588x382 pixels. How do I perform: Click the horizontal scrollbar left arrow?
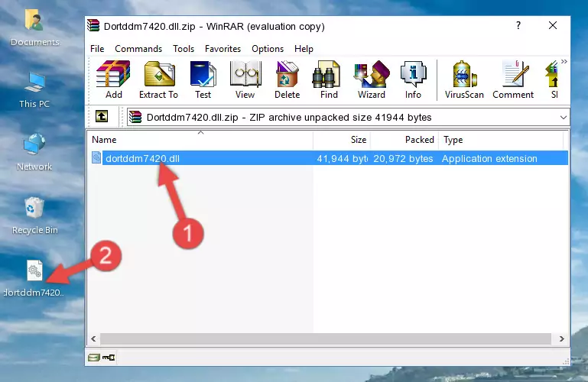pos(94,338)
